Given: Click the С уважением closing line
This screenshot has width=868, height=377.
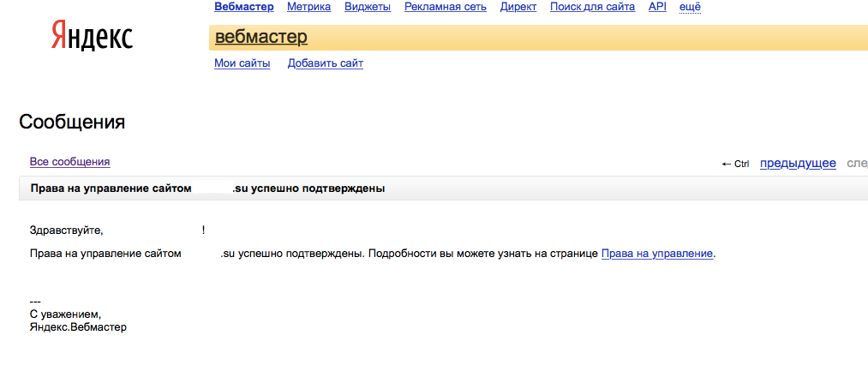Looking at the screenshot, I should click(65, 314).
